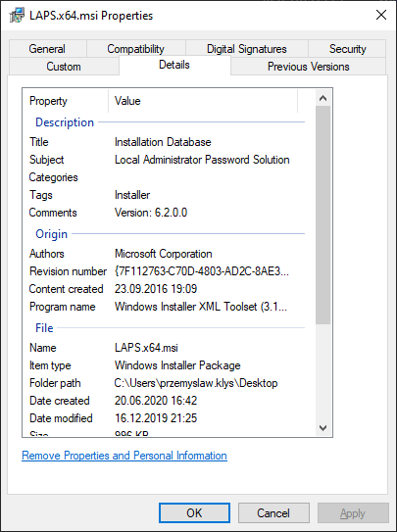Click the Title property label
Viewport: 397px width, 532px height.
point(39,142)
